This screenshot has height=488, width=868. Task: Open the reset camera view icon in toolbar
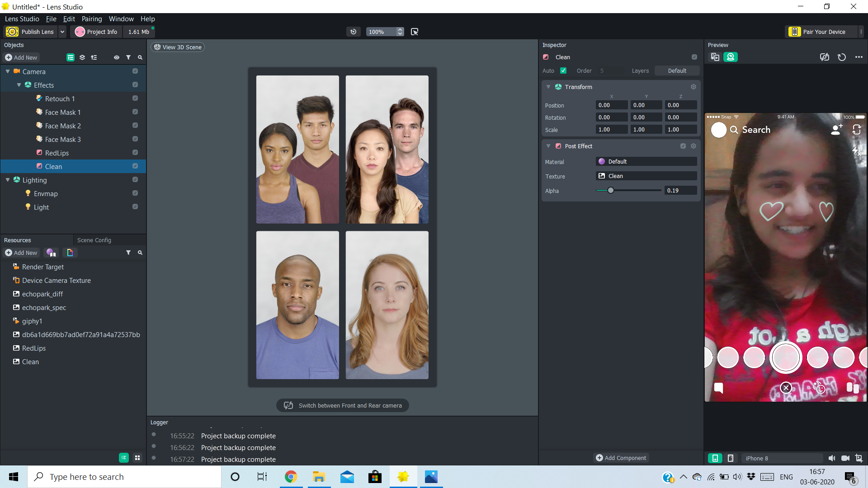click(x=354, y=32)
